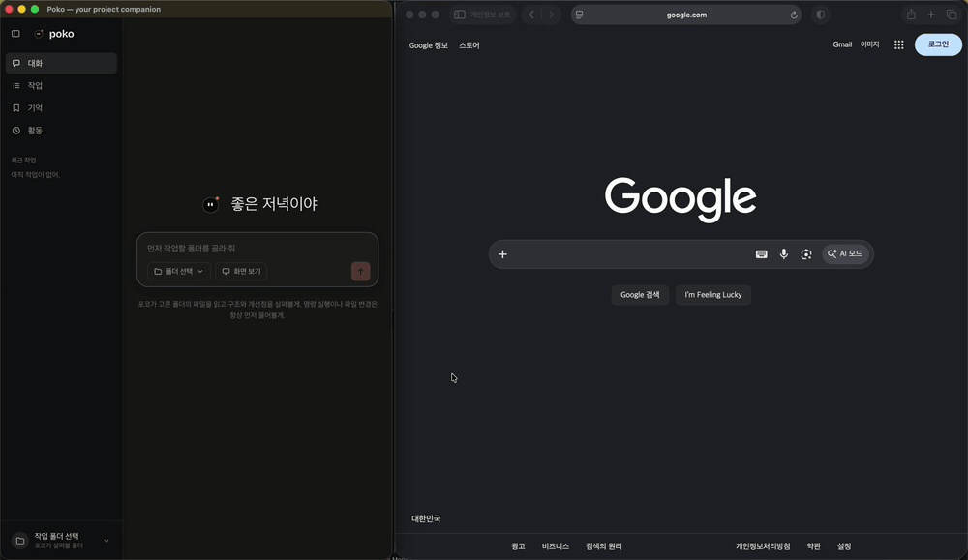Screen dimensions: 968x560
Task: Open the 대화 section in Poko sidebar
Action: point(61,63)
